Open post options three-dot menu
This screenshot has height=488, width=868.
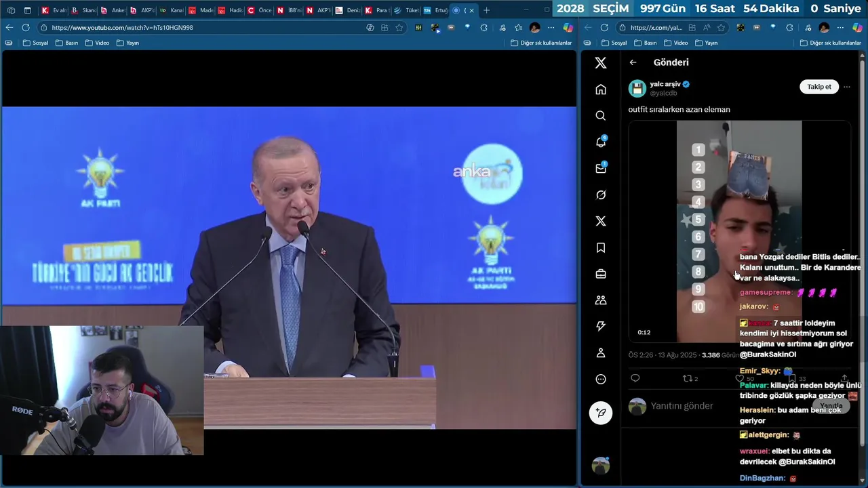[x=846, y=87]
